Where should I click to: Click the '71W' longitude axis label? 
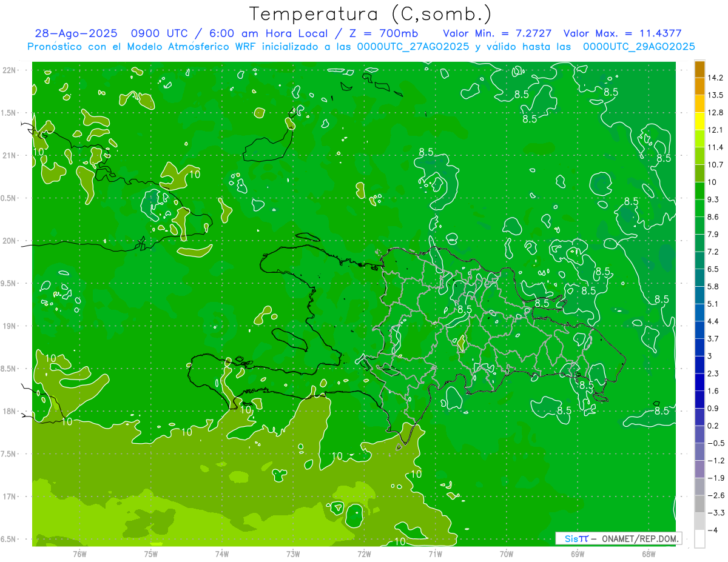435,554
